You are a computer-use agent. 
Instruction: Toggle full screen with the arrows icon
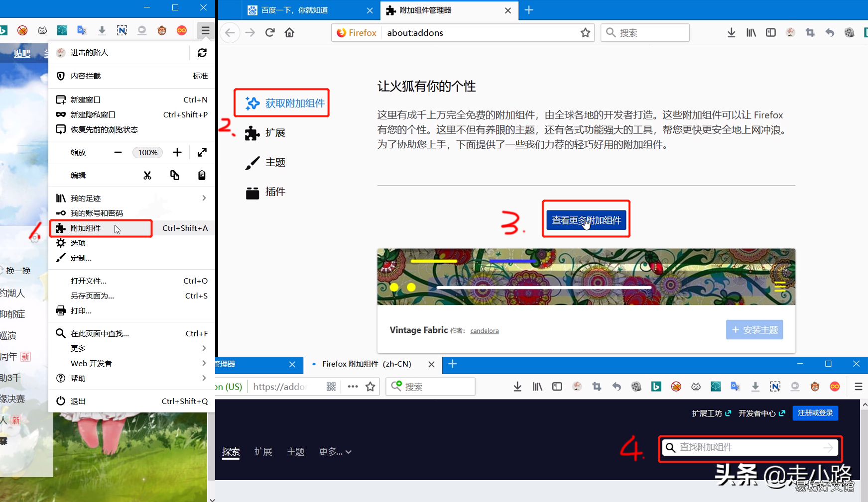pos(202,152)
